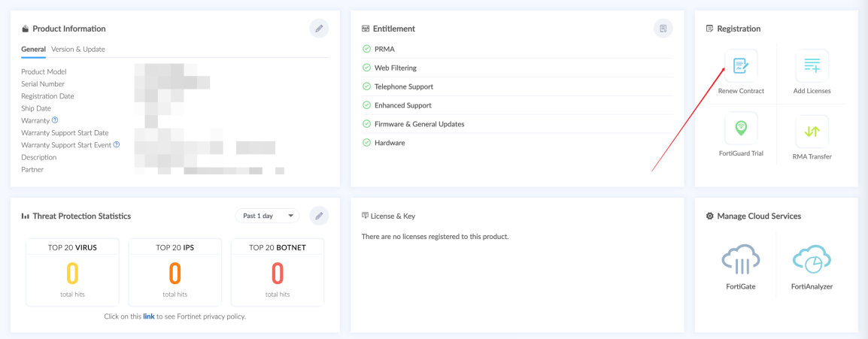The width and height of the screenshot is (868, 339).
Task: Click the Firmware & General Updates entitlement
Action: pyautogui.click(x=419, y=124)
